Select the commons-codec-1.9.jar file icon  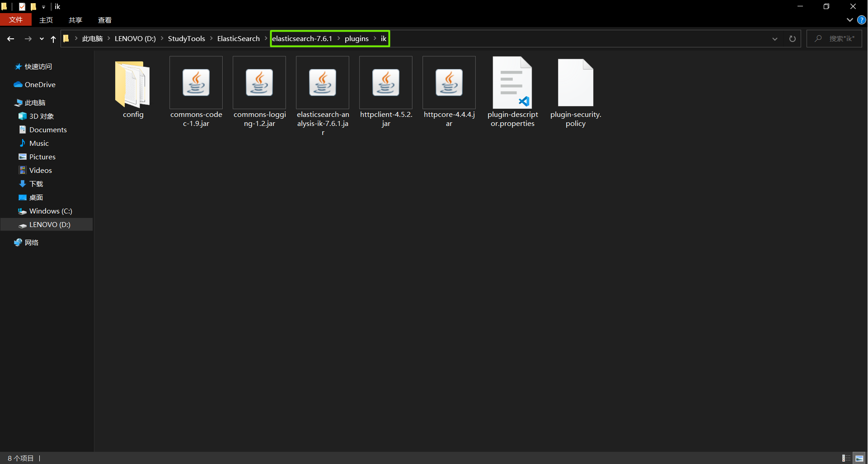(196, 83)
